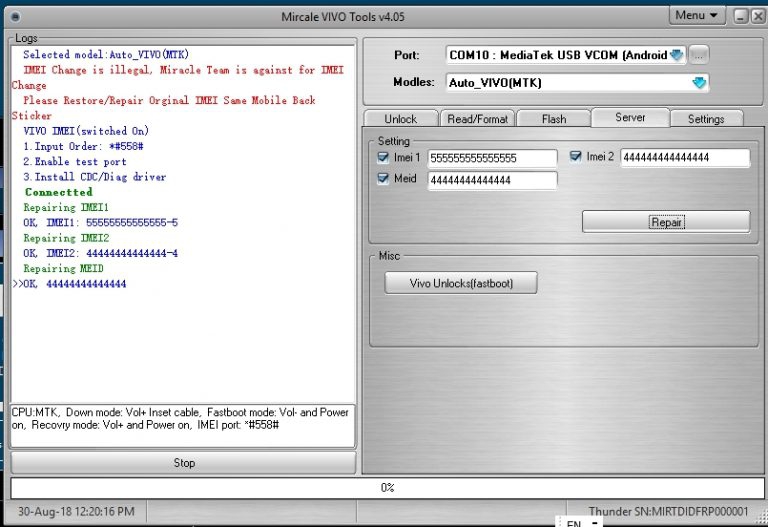This screenshot has width=768, height=527.
Task: Click log line 'Repairing MEID'
Action: pyautogui.click(x=64, y=268)
